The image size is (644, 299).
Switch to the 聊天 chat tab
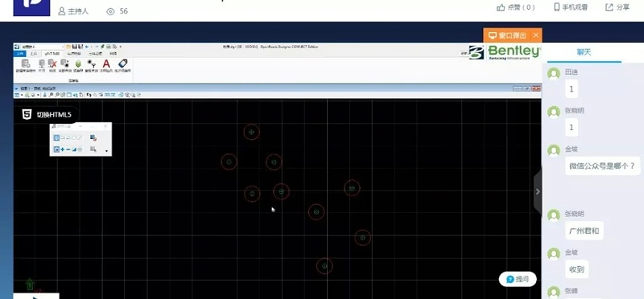(x=584, y=52)
